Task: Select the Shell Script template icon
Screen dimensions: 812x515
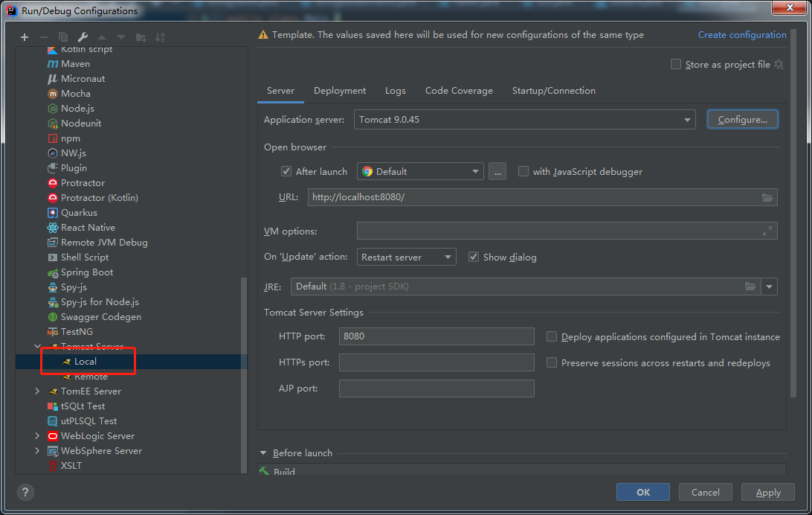Action: point(52,257)
